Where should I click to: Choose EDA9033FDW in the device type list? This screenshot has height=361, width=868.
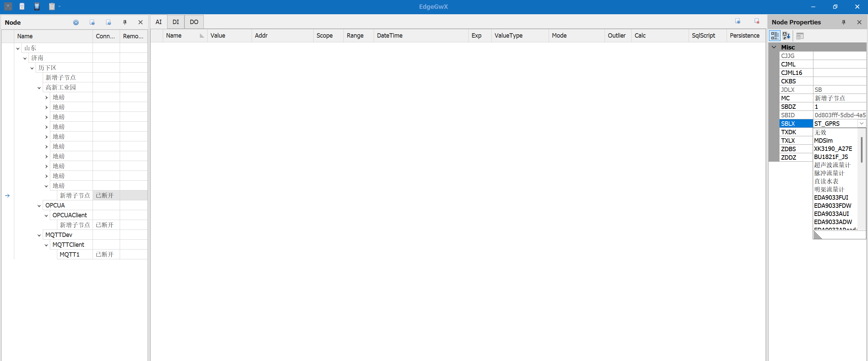click(832, 205)
